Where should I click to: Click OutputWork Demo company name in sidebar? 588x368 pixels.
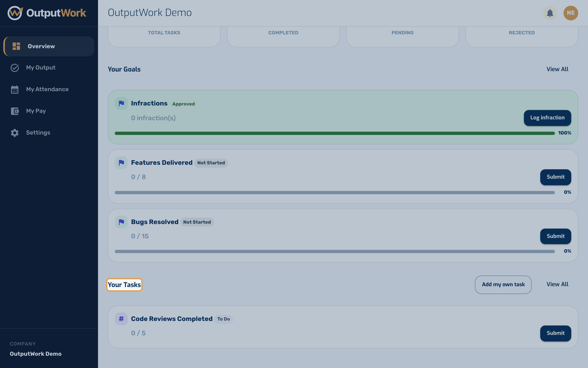coord(36,354)
